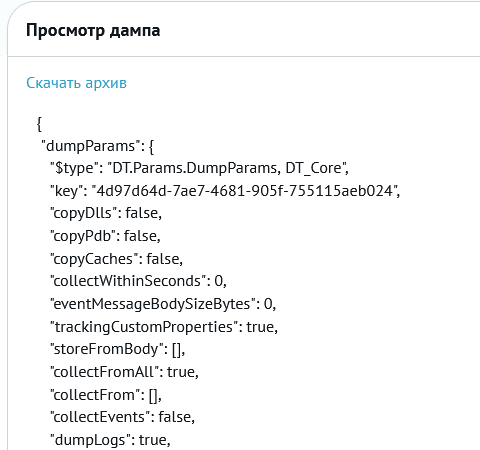Image resolution: width=480 pixels, height=450 pixels.
Task: Click the word false after collectEvents
Action: tap(174, 417)
